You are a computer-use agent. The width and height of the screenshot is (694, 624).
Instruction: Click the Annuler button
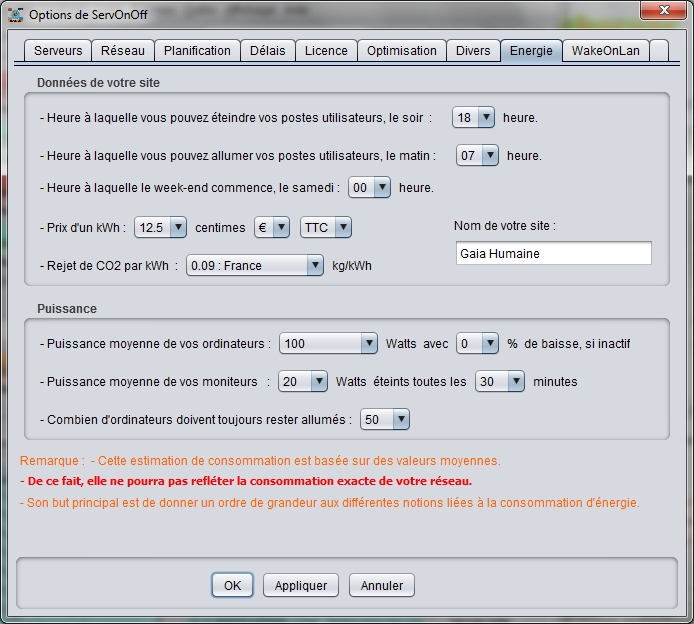[x=382, y=586]
